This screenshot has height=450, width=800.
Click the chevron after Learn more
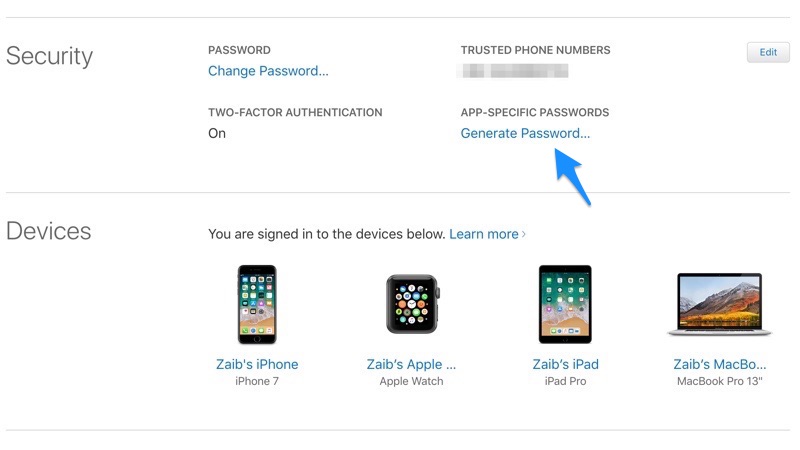pos(523,234)
